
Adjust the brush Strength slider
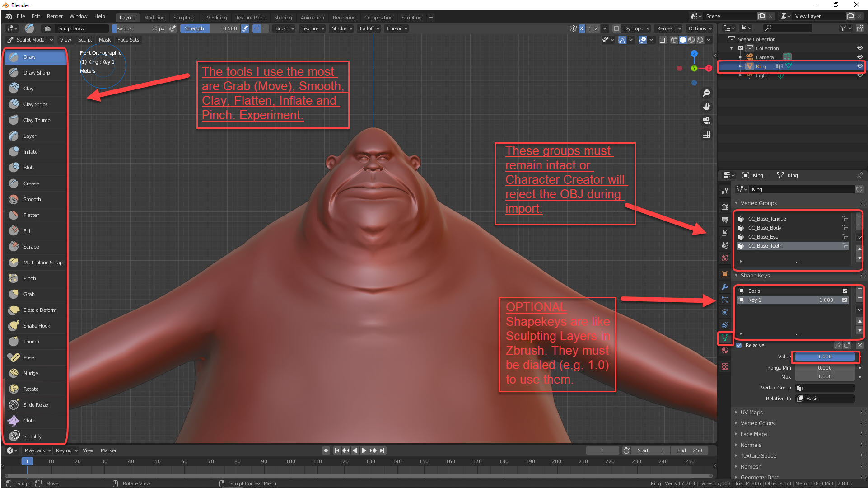tap(210, 28)
